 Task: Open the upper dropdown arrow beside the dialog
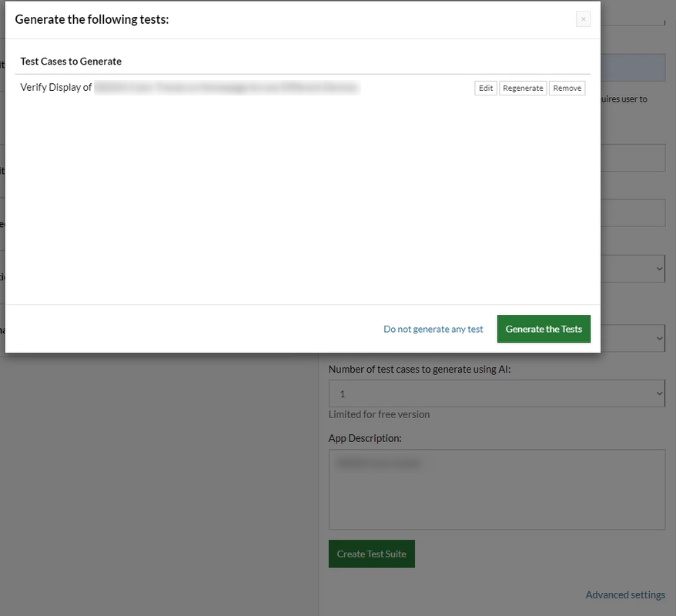(633, 268)
